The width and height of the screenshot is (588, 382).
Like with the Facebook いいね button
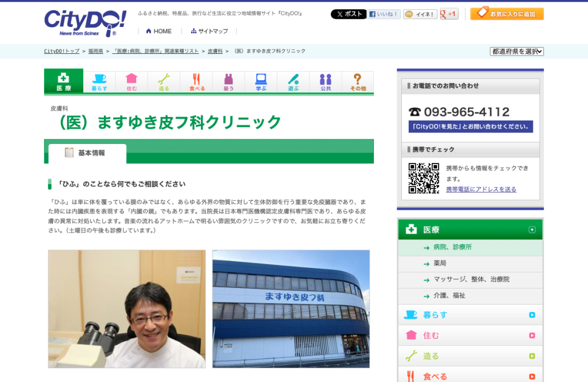(384, 14)
